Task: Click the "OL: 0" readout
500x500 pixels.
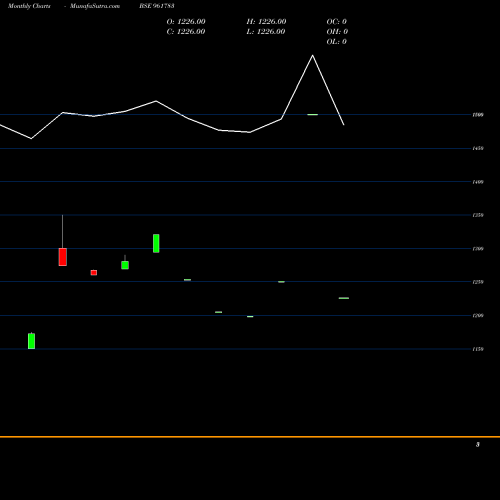Action: click(337, 42)
